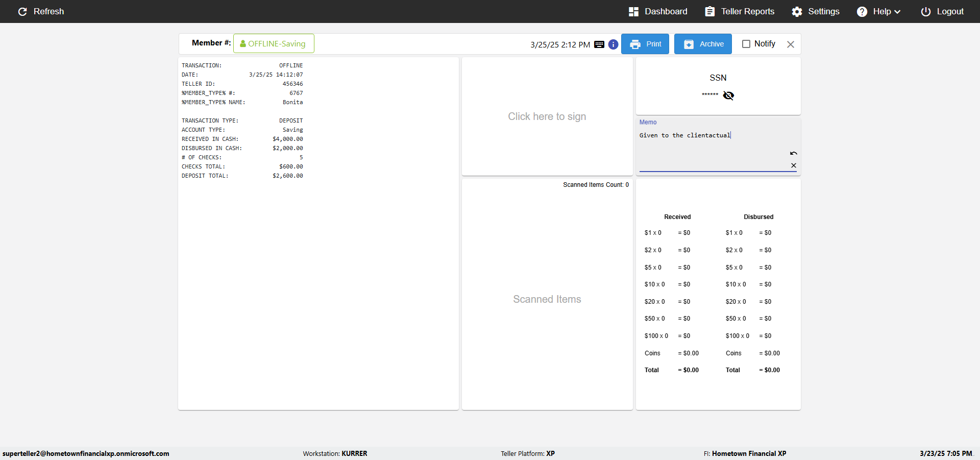Image resolution: width=980 pixels, height=460 pixels.
Task: Clear the memo with the X icon
Action: 793,165
